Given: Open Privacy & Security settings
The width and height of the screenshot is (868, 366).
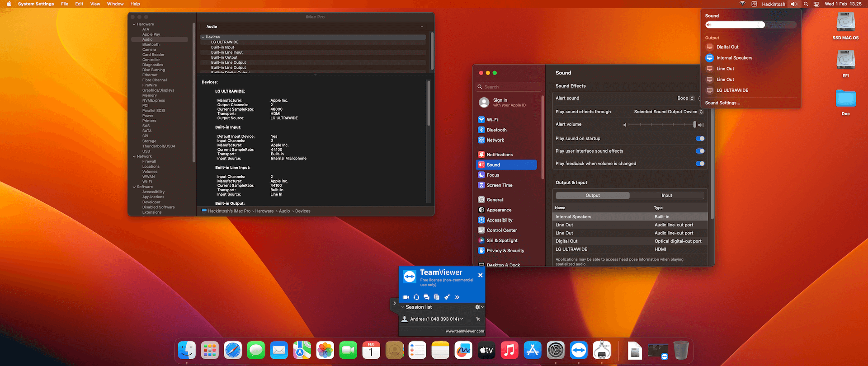Looking at the screenshot, I should tap(506, 251).
